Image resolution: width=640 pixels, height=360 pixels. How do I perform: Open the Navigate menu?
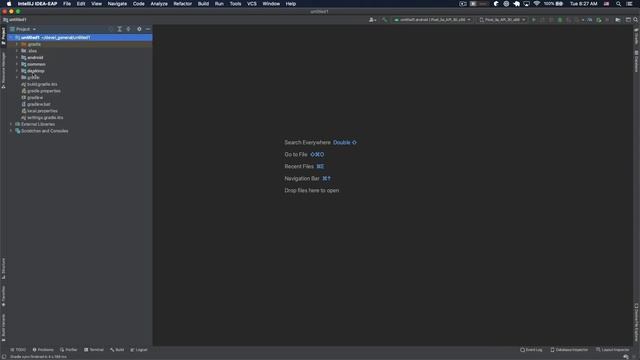coord(117,4)
